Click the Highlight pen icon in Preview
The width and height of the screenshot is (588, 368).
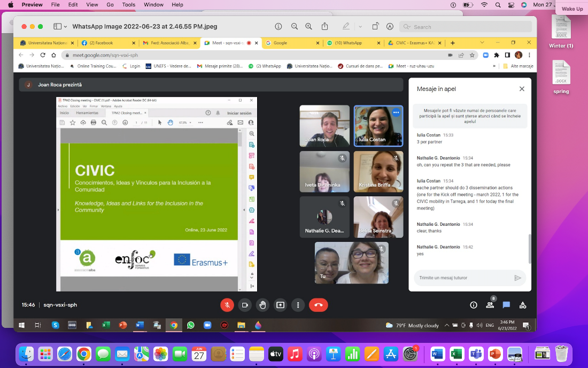[346, 27]
